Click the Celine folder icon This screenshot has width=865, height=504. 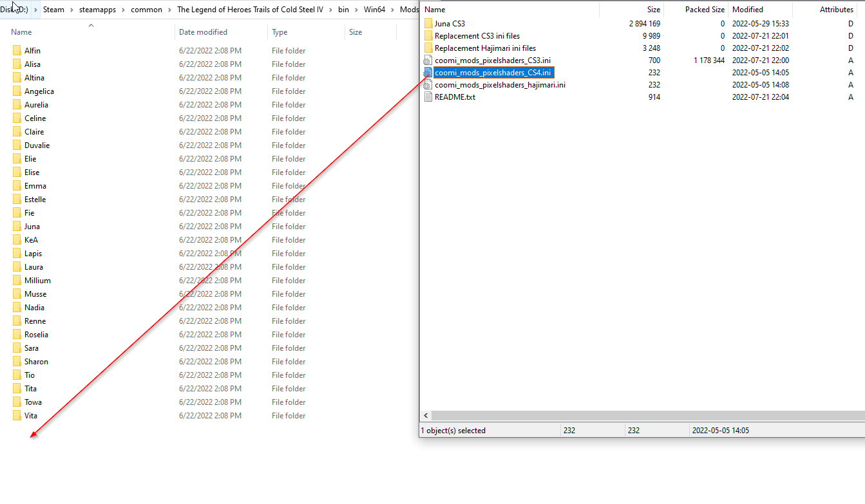point(17,118)
